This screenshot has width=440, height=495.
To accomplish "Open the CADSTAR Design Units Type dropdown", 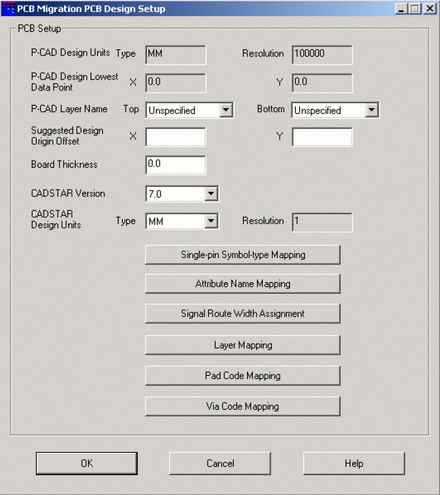I will point(211,221).
